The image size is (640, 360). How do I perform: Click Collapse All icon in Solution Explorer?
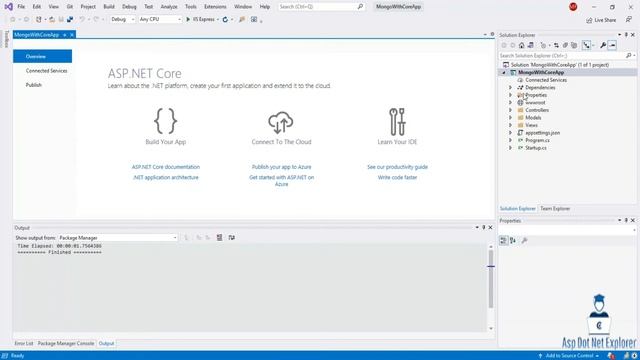[565, 45]
